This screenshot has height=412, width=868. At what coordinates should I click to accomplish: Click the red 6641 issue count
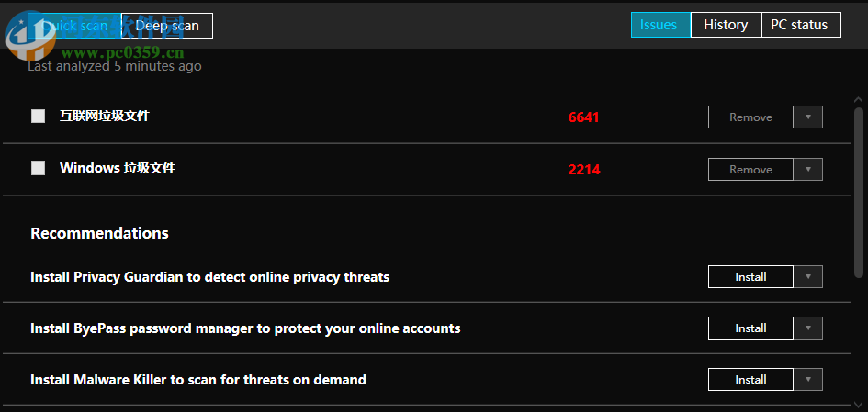tap(584, 117)
